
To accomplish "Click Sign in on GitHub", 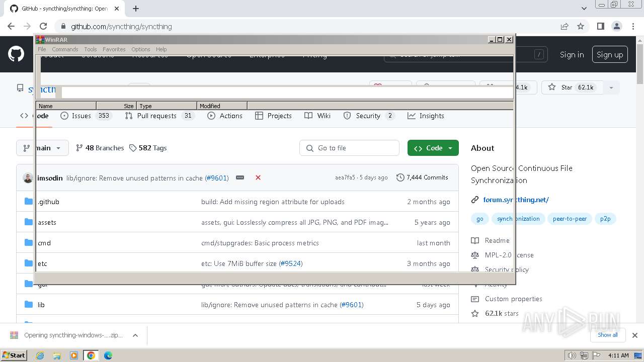I will (x=572, y=54).
